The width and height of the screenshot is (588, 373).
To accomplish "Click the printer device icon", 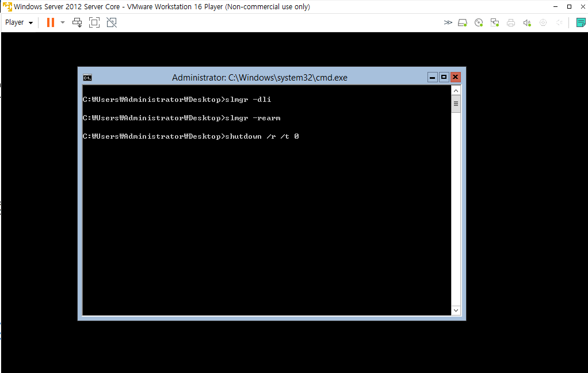I will point(511,23).
